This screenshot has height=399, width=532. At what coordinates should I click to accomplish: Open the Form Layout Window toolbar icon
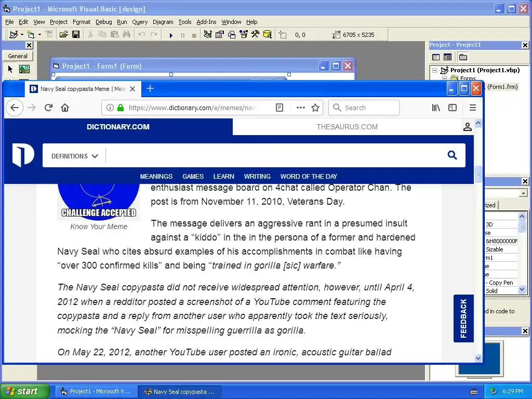pyautogui.click(x=232, y=35)
